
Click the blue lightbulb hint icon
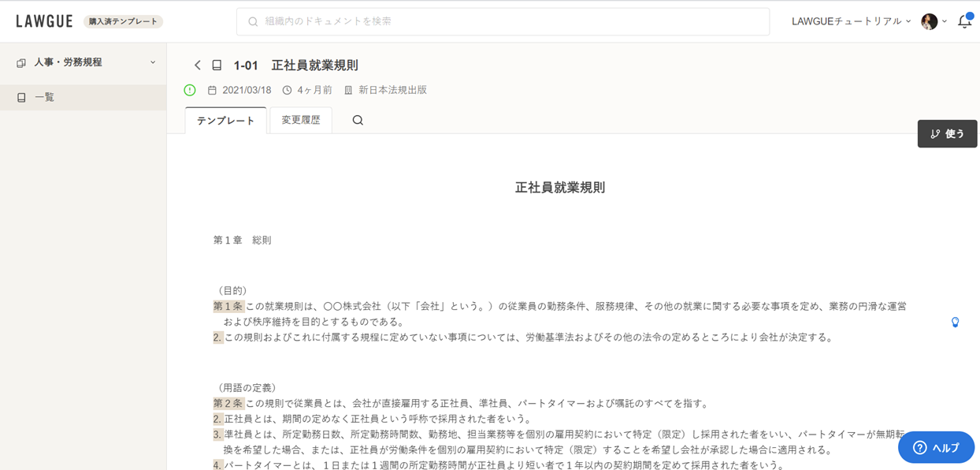point(955,322)
